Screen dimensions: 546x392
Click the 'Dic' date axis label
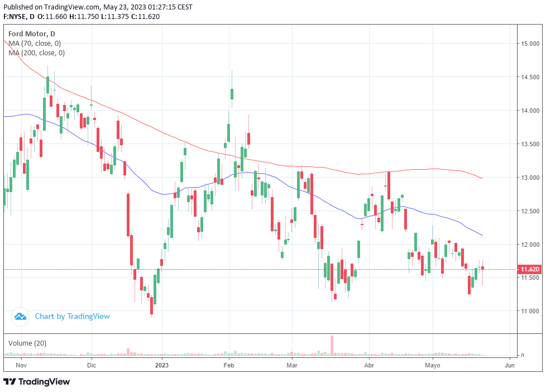point(92,365)
